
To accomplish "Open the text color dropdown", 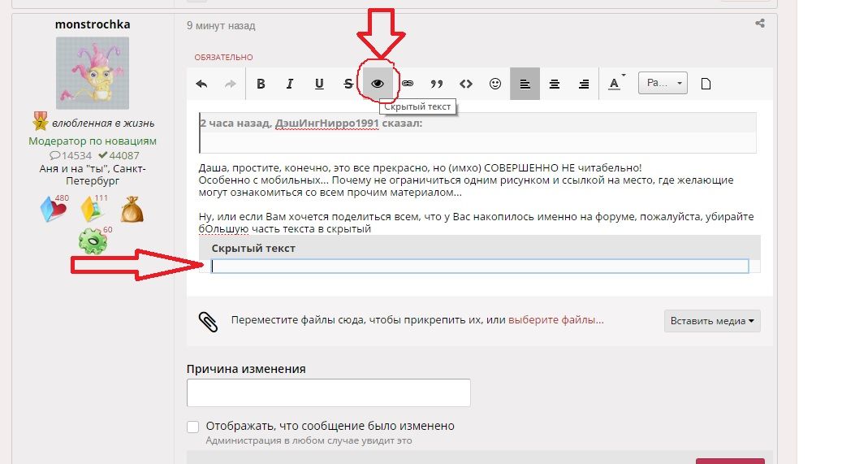I will click(x=615, y=84).
